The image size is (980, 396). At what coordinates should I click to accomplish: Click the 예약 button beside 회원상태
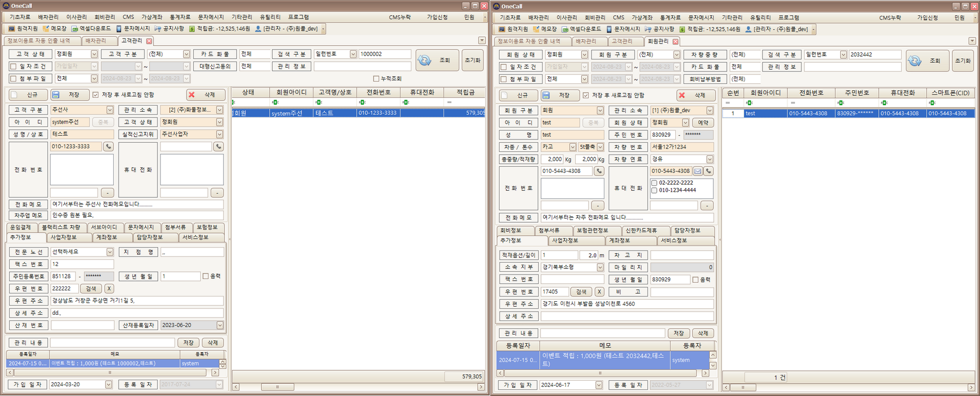702,123
